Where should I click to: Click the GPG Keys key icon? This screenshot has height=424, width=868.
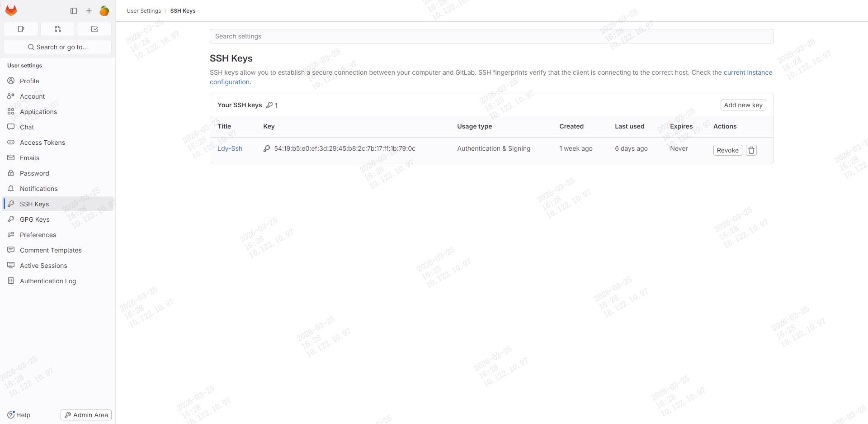tap(11, 219)
